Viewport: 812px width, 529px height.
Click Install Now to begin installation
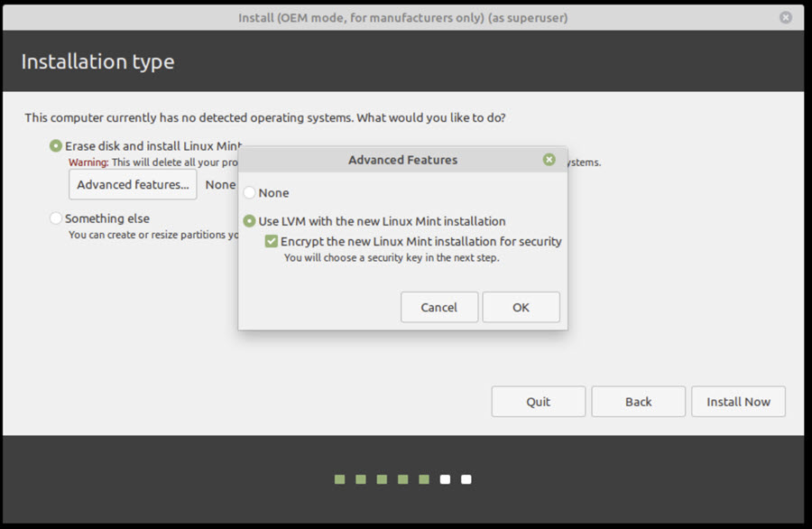tap(738, 401)
